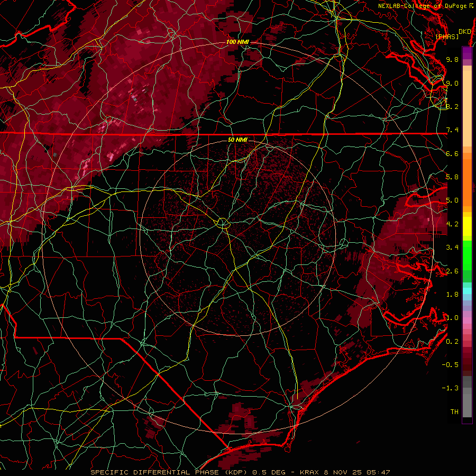
Task: Click the 5.8 legend value
Action: tap(452, 177)
